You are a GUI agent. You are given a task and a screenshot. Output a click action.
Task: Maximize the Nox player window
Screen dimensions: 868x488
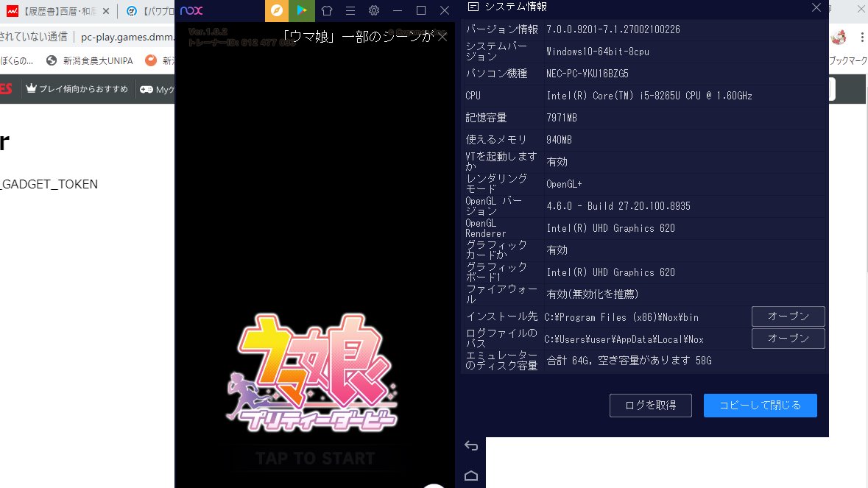point(420,10)
